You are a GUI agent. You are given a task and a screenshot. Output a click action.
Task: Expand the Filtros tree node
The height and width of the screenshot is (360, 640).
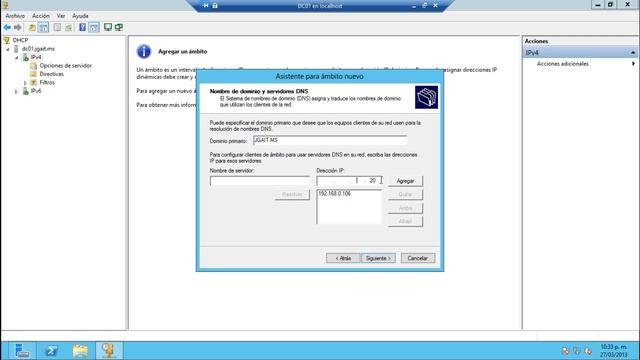(x=25, y=83)
